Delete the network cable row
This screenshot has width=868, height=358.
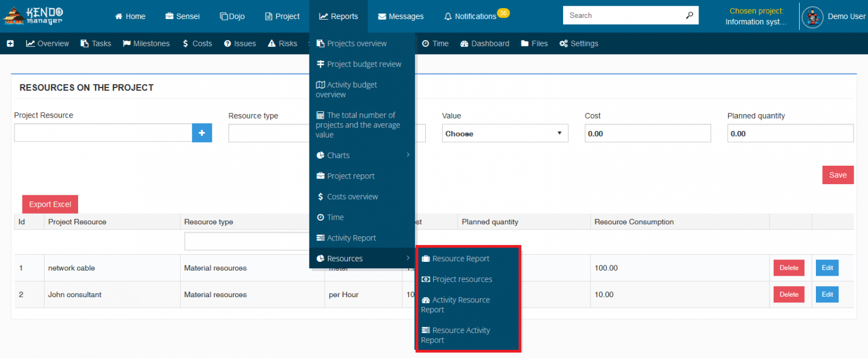click(789, 268)
